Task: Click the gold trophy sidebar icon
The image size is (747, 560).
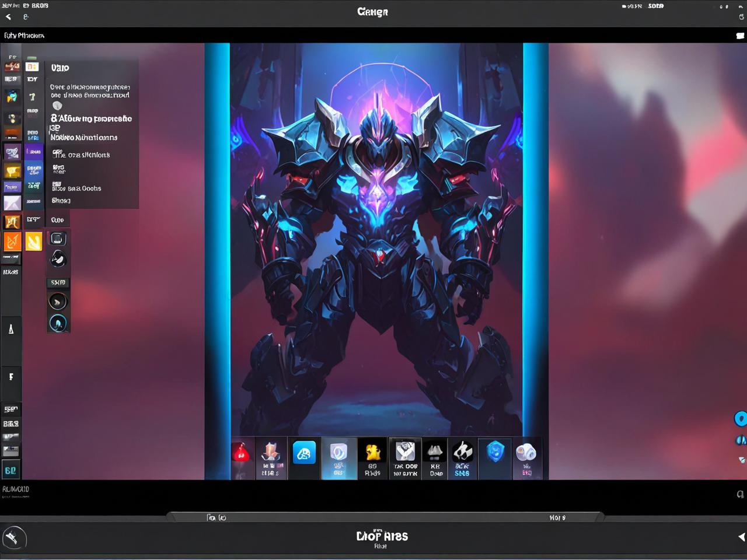Action: [x=12, y=171]
